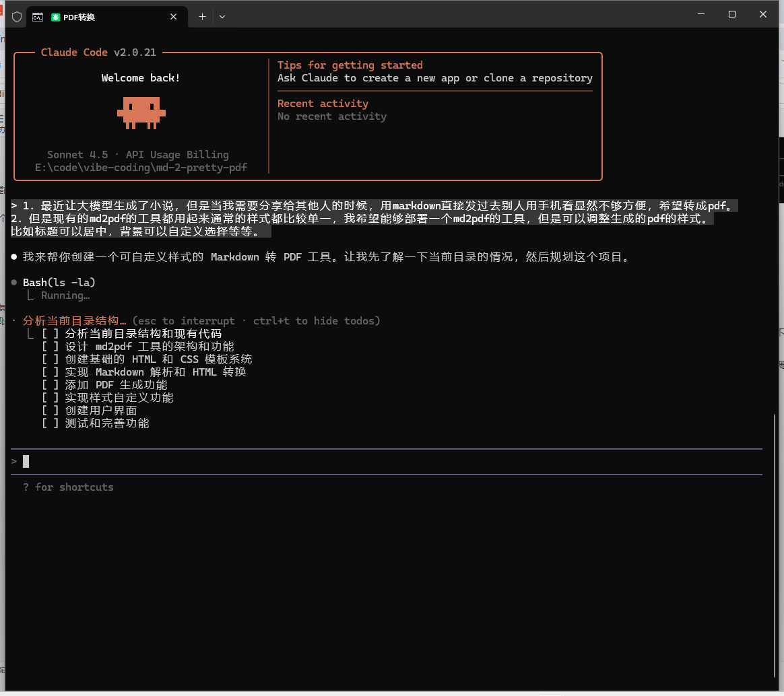
Task: Click the 'No recent activity' text
Action: (x=332, y=116)
